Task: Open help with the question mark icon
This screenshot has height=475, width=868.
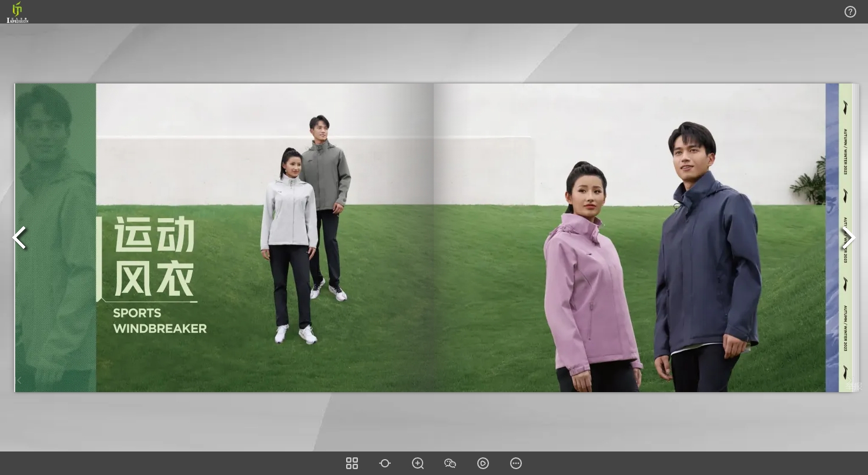Action: click(x=850, y=12)
